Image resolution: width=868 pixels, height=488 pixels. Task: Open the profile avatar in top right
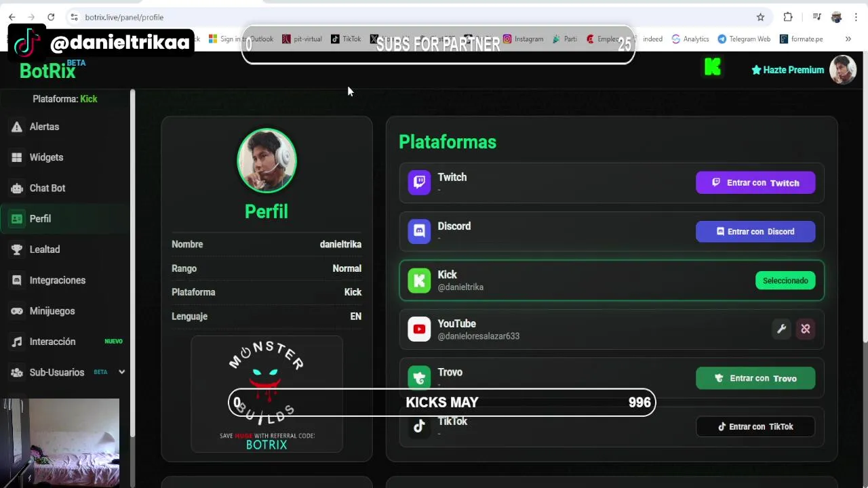843,70
